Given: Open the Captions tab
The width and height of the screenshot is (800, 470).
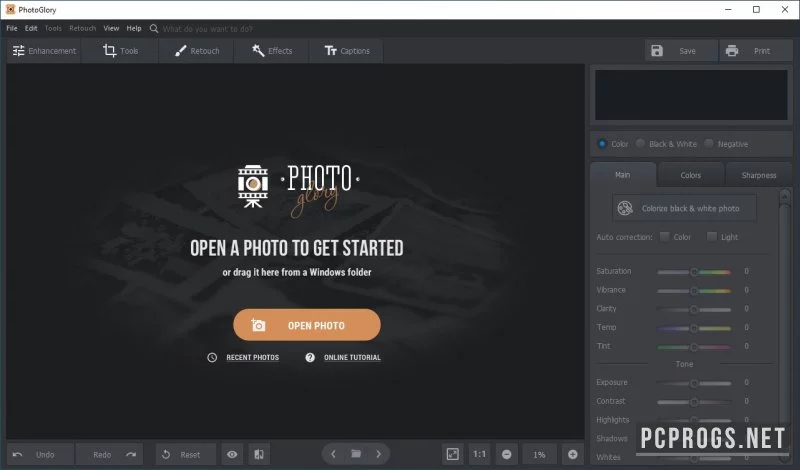Looking at the screenshot, I should 346,51.
